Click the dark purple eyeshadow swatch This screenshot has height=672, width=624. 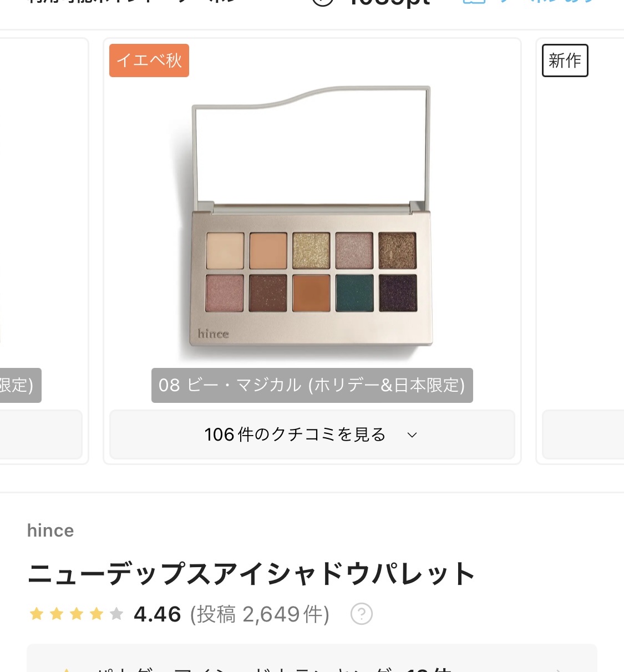tap(398, 292)
